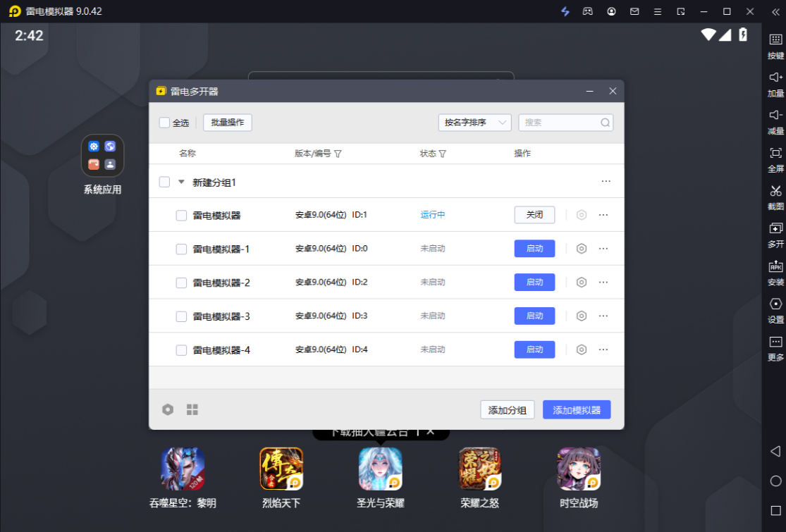786x532 pixels.
Task: Tick checkbox for 雷电模拟器-1
Action: coord(181,249)
